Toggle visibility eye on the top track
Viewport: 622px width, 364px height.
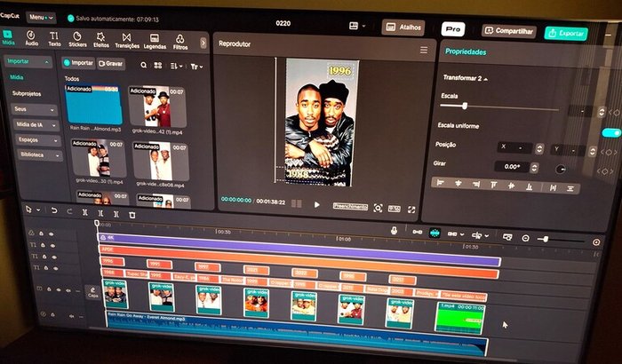(52, 234)
